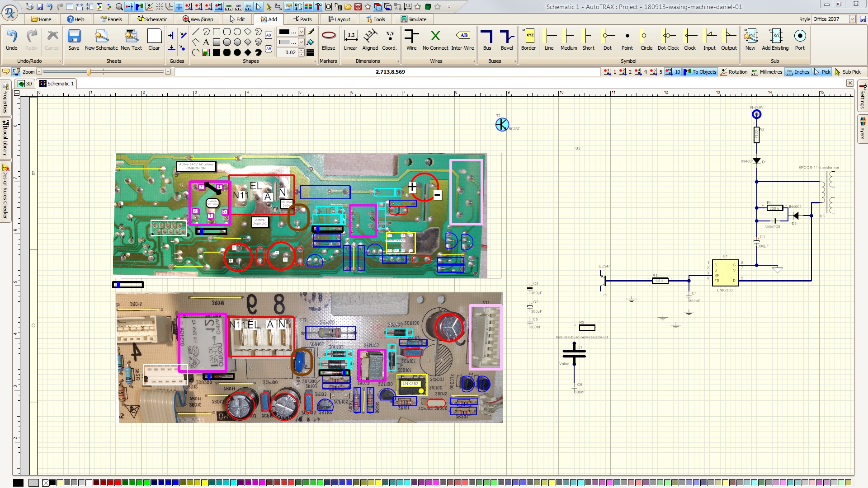Click the Zoom slider handle
Viewport: 868px width, 488px height.
(x=89, y=72)
